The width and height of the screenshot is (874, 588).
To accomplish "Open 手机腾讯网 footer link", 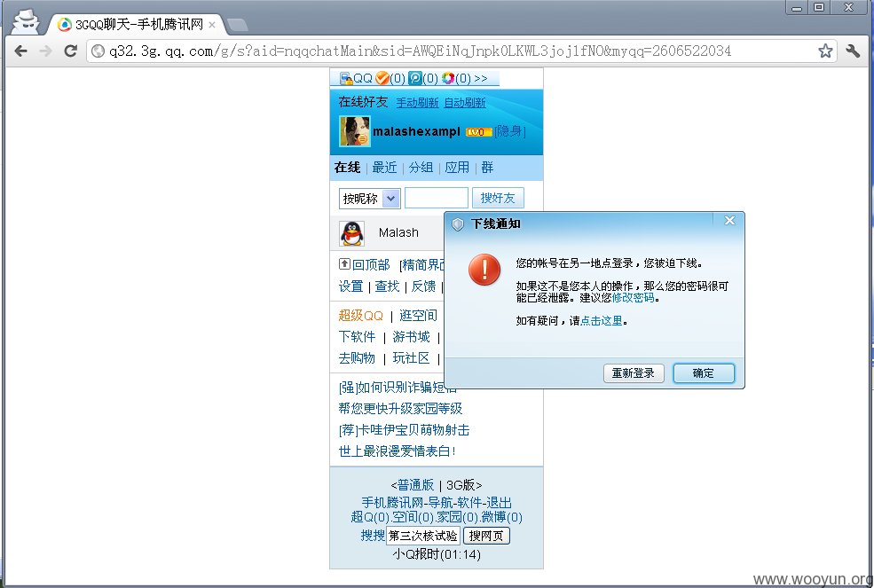I will pos(392,503).
